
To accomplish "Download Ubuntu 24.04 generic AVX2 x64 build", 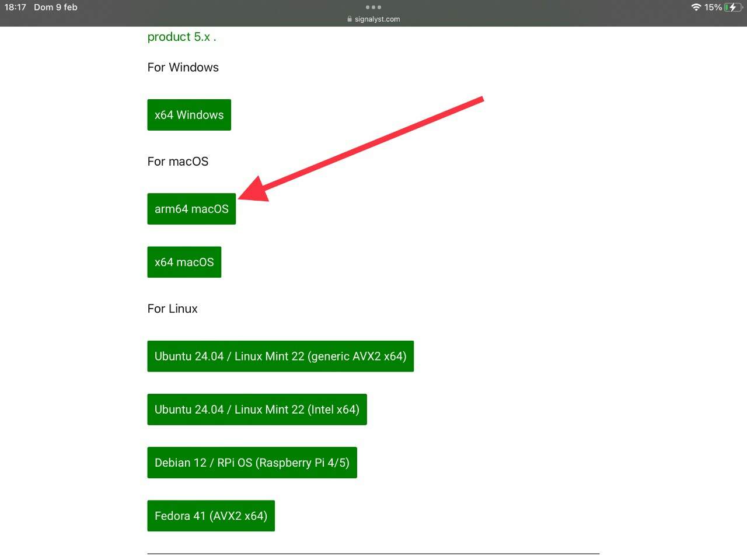I will 280,356.
